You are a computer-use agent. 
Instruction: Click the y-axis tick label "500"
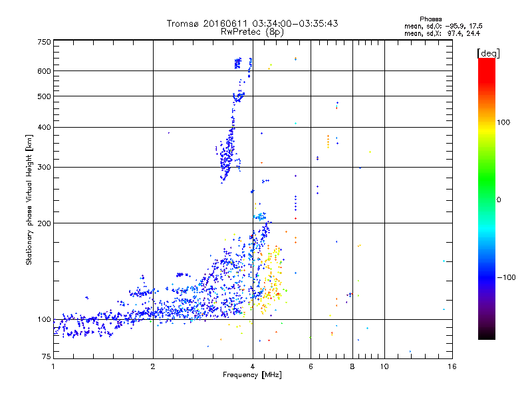point(44,96)
